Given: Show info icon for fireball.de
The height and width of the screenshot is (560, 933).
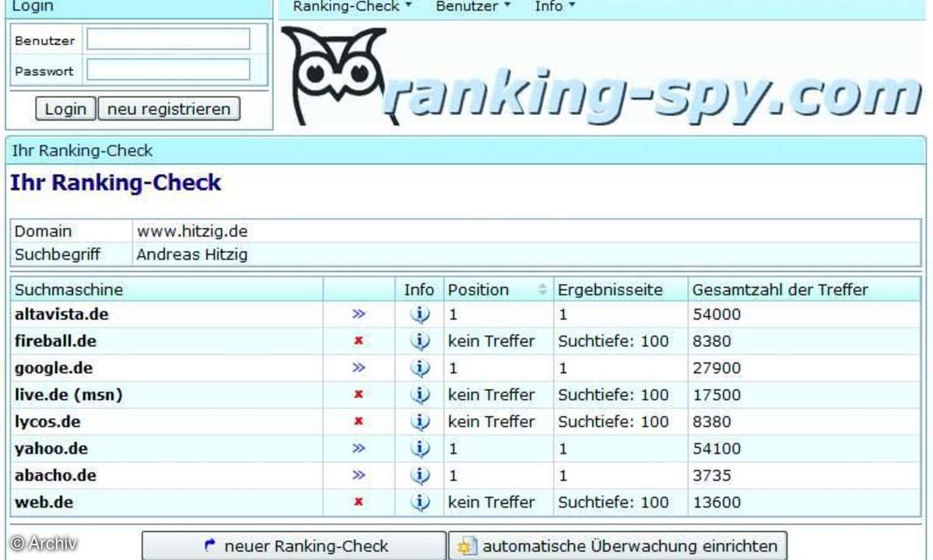Looking at the screenshot, I should point(420,341).
